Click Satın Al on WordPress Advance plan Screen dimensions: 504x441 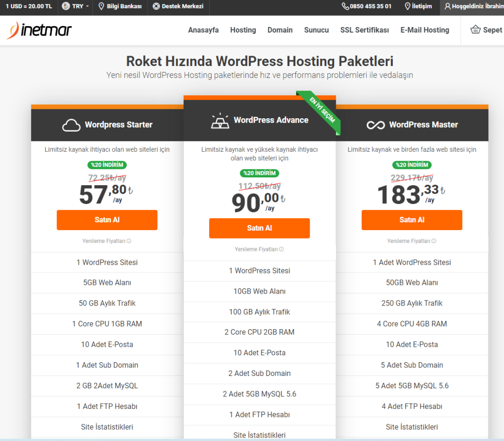click(259, 228)
